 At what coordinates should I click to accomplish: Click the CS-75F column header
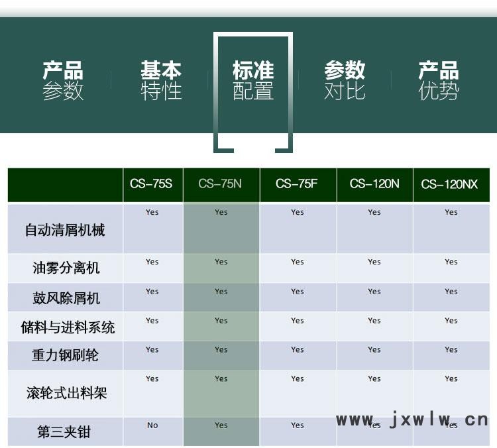point(297,184)
